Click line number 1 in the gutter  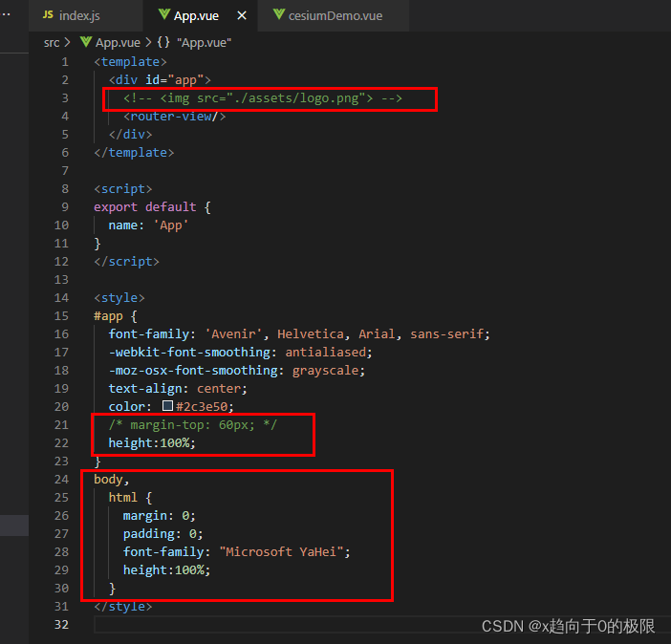tap(65, 62)
